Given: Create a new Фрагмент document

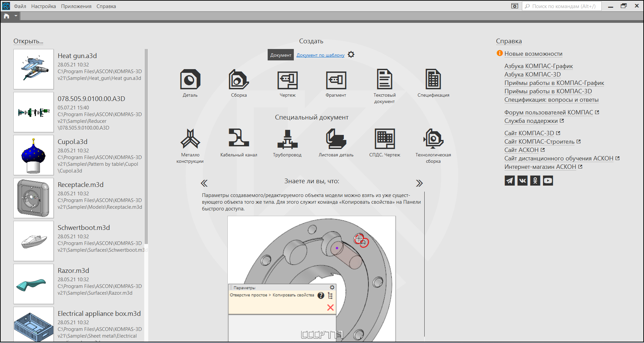Looking at the screenshot, I should (336, 80).
